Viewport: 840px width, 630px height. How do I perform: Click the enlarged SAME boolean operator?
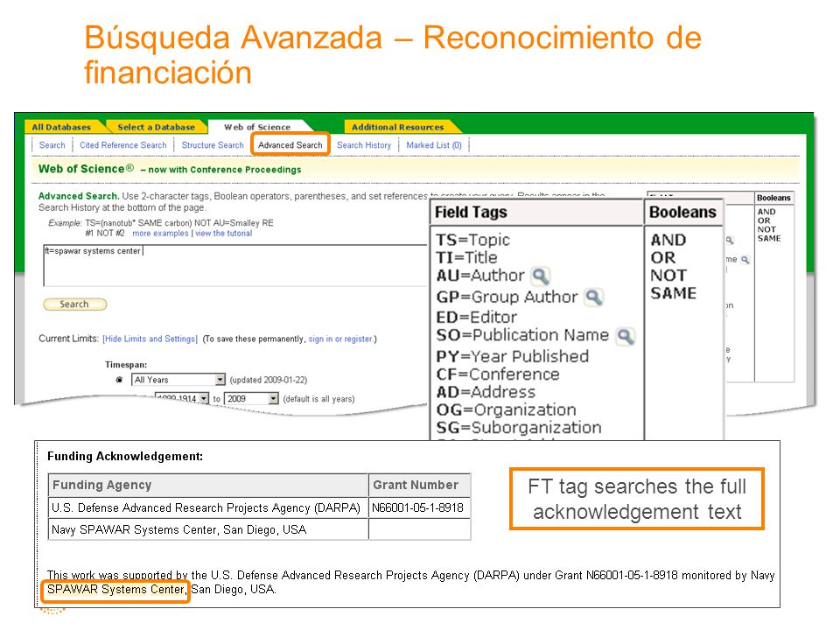click(x=674, y=293)
